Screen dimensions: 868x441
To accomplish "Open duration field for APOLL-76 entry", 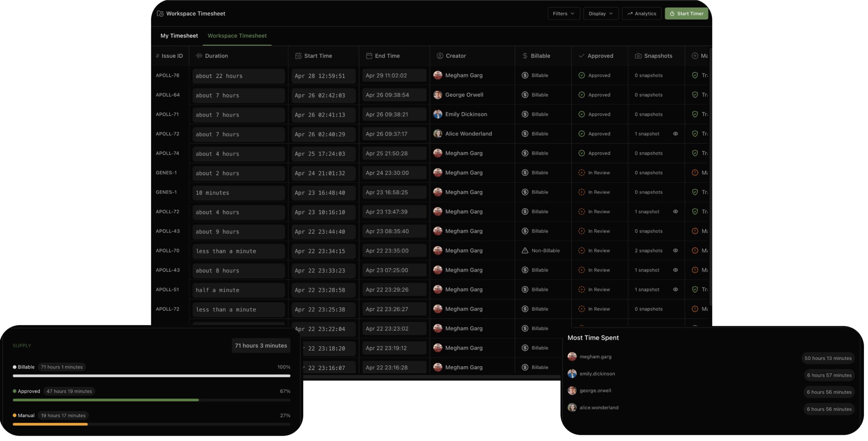I will 238,76.
